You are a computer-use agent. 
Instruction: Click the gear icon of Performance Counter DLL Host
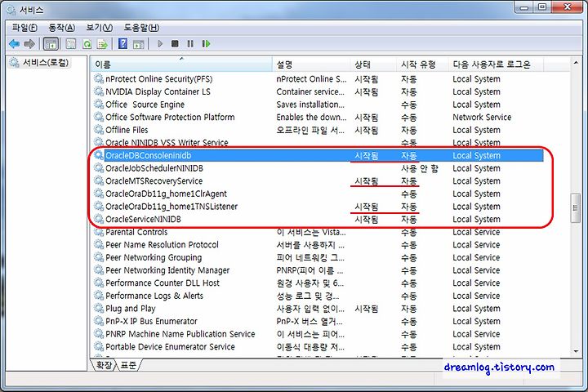point(99,283)
